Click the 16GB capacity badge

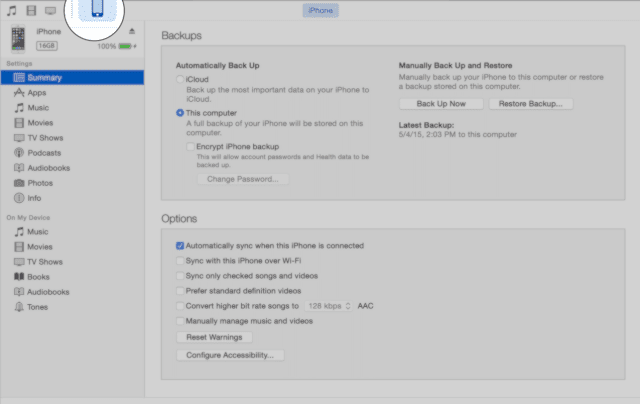(47, 46)
